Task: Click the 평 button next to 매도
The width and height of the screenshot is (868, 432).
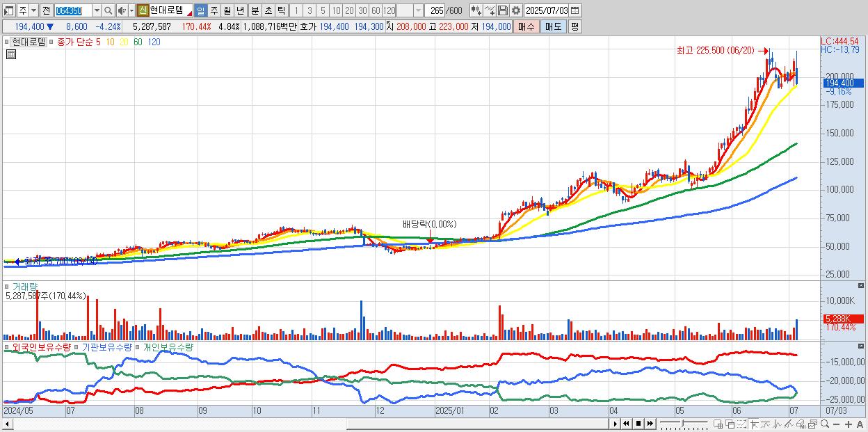Action: point(574,26)
